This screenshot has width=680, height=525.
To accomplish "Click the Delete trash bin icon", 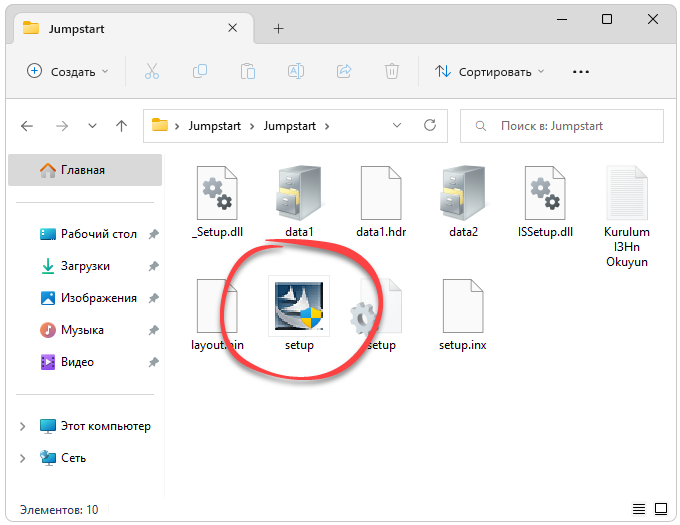I will point(392,71).
